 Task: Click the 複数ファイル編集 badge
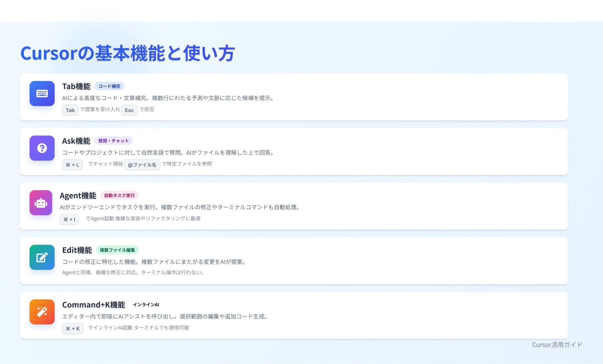coord(117,250)
